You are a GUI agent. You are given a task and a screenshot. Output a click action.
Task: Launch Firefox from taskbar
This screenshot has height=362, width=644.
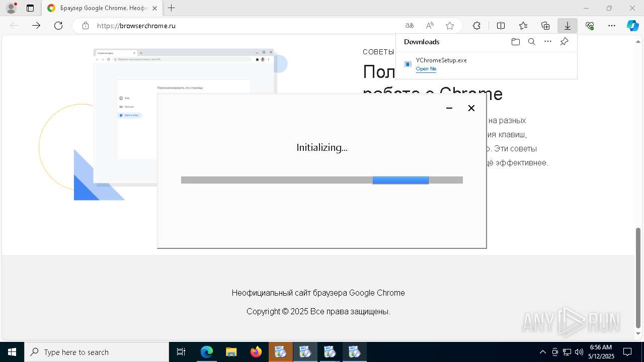click(x=256, y=352)
